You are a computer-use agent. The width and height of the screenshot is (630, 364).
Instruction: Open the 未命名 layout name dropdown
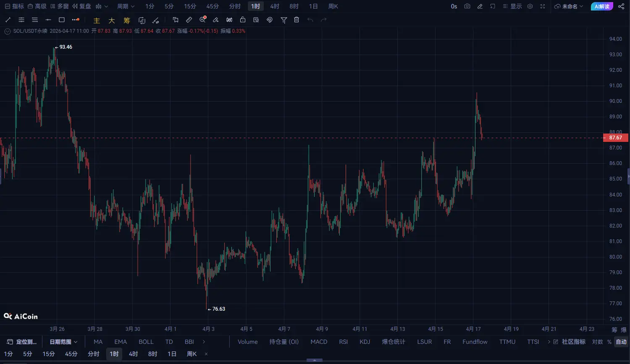click(x=569, y=6)
